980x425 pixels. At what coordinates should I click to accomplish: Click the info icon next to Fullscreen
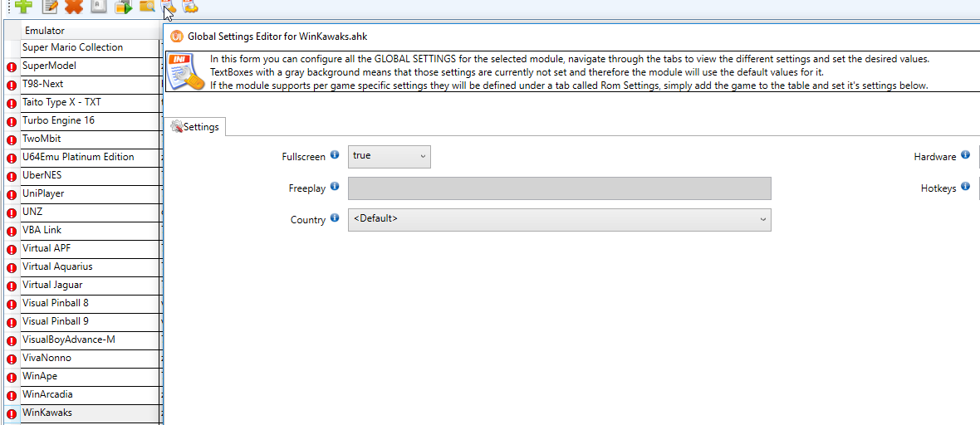[x=335, y=155]
